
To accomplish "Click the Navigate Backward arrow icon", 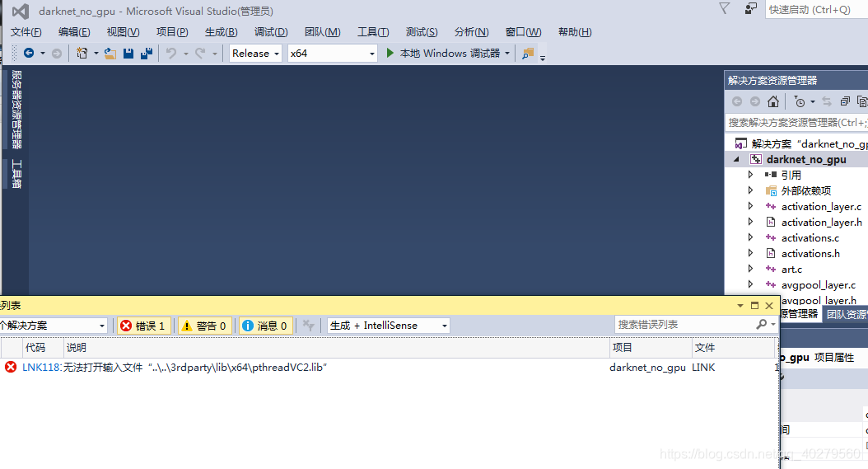I will [x=29, y=54].
